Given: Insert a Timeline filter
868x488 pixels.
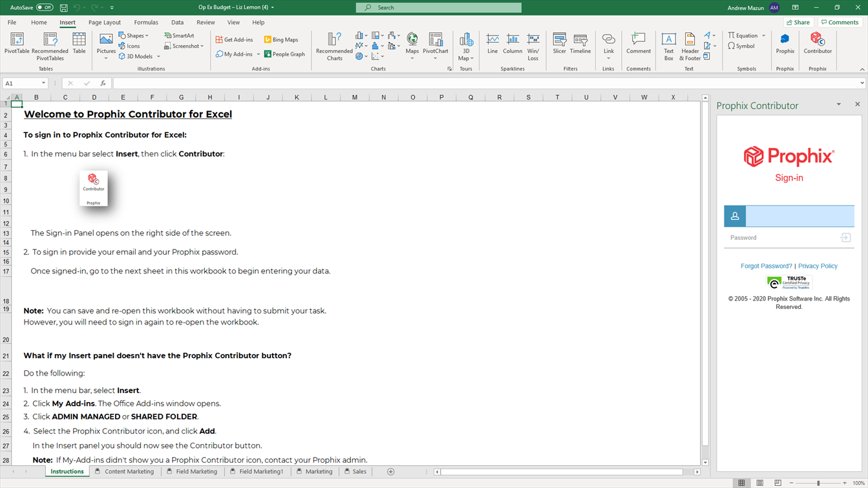Looking at the screenshot, I should point(580,44).
